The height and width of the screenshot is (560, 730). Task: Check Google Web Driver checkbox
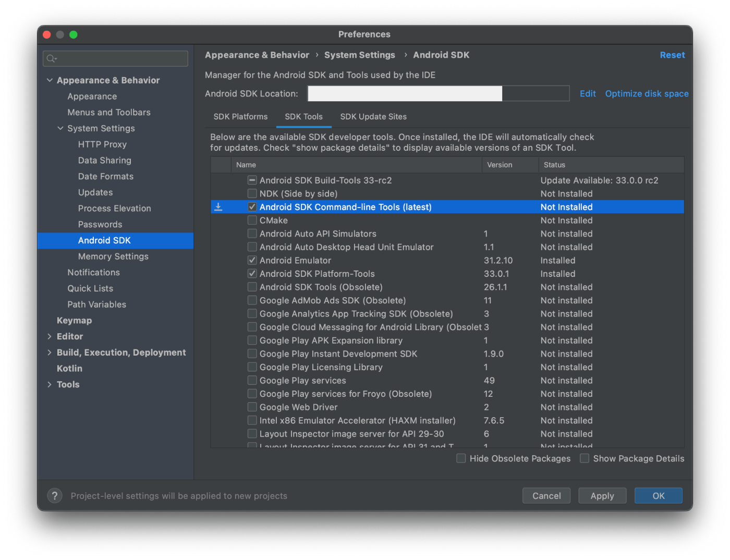[x=252, y=407]
